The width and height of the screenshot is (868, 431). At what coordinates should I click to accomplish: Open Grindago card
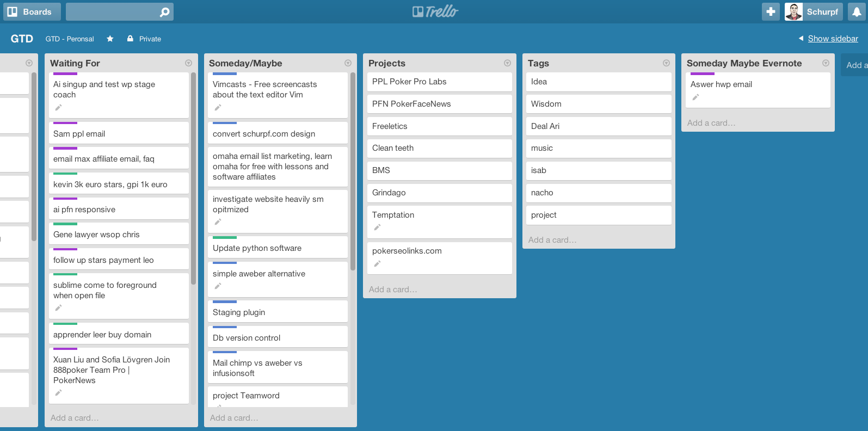click(x=440, y=193)
